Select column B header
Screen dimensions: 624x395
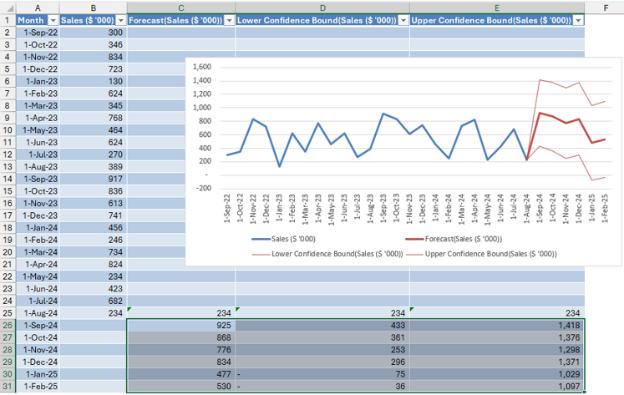coord(93,8)
